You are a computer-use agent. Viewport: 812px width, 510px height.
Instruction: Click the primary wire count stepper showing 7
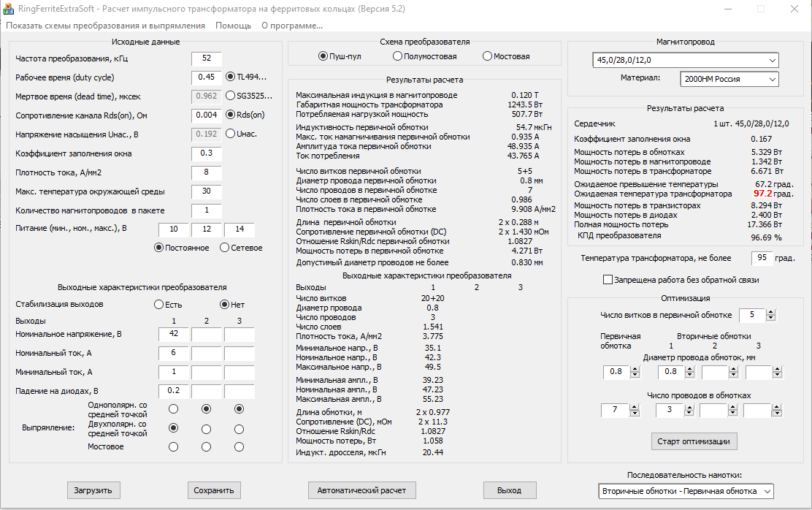tap(621, 411)
